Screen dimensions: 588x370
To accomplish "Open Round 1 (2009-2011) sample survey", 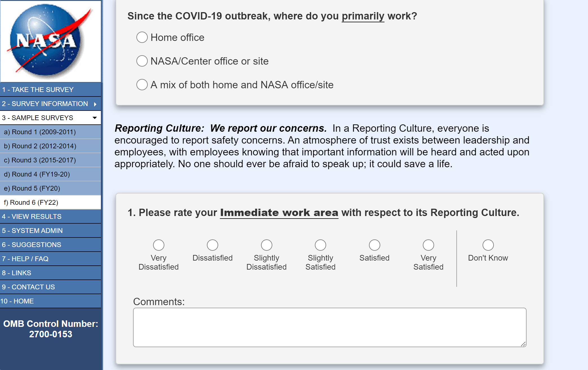I will pos(40,132).
